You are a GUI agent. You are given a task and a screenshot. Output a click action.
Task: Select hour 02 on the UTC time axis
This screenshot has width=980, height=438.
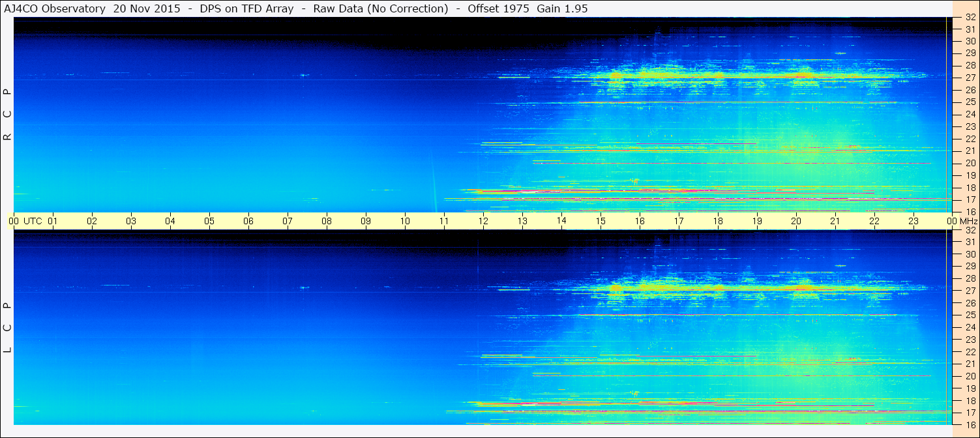point(92,221)
